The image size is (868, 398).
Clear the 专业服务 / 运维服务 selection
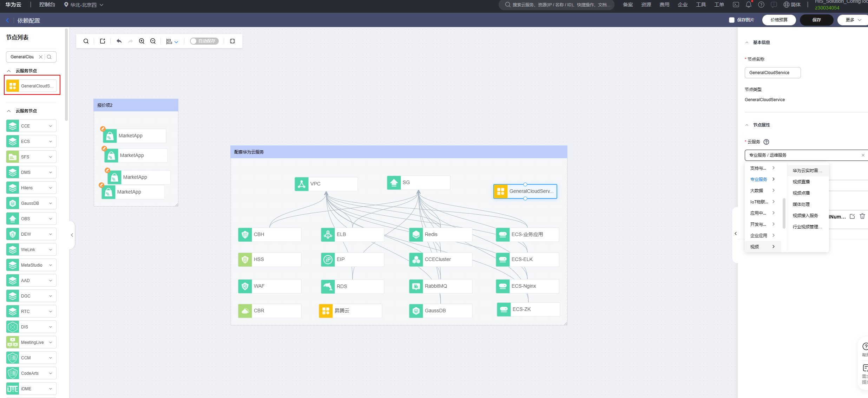tap(863, 155)
